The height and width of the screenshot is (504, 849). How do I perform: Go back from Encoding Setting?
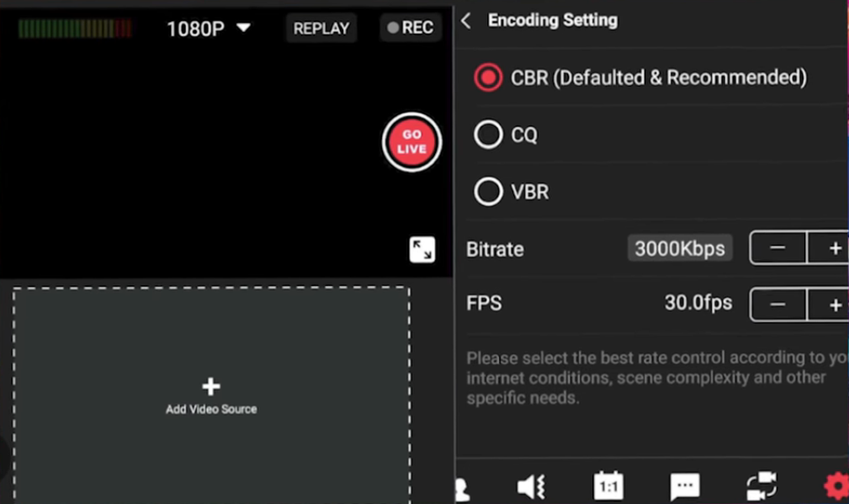(x=467, y=21)
